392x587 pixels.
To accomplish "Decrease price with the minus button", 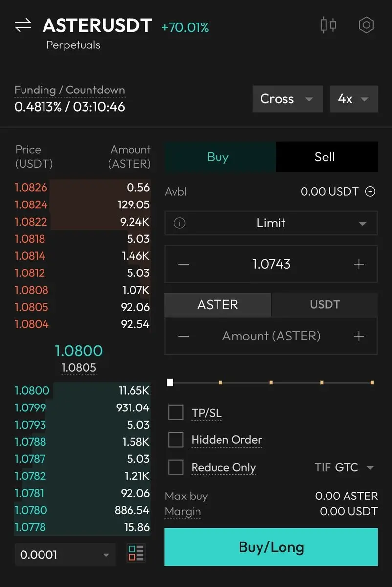I will click(183, 264).
